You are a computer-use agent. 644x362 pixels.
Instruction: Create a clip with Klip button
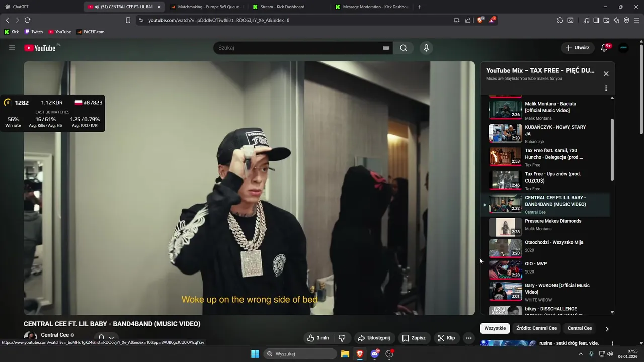click(x=446, y=338)
